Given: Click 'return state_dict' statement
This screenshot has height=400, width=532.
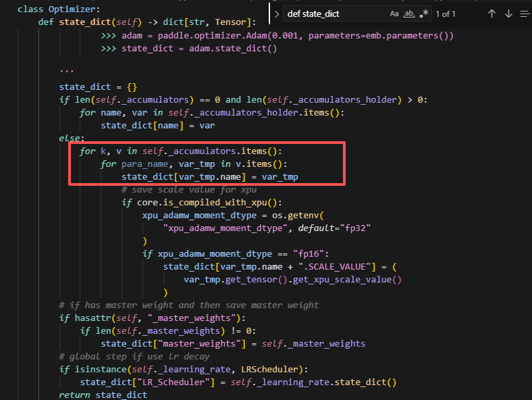Looking at the screenshot, I should tap(103, 395).
